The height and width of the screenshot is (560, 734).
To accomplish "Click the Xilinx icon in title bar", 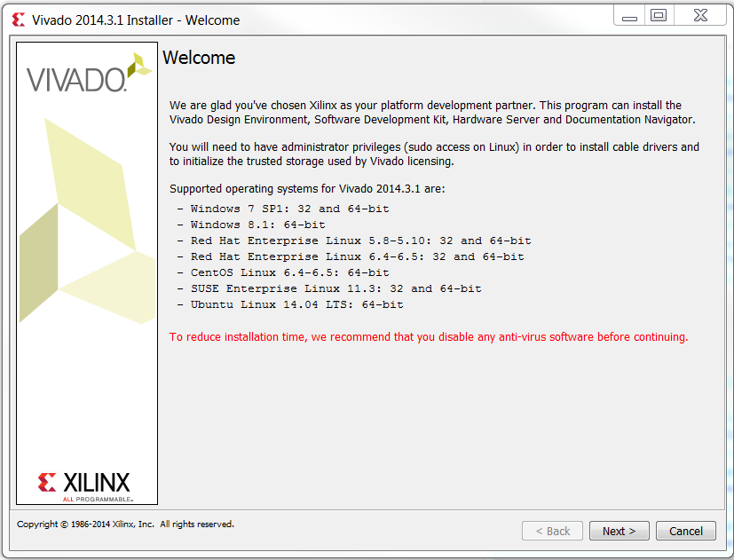I will [x=19, y=20].
